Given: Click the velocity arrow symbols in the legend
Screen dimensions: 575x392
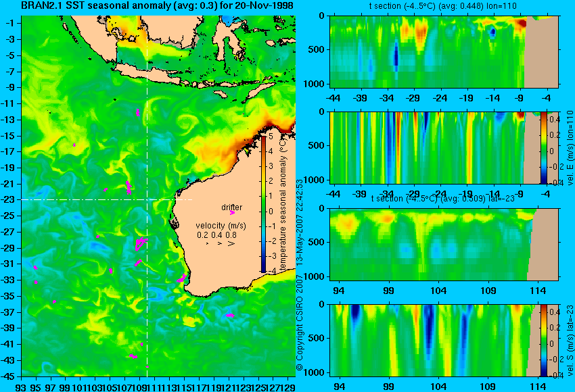Looking at the screenshot, I should click(x=221, y=243).
